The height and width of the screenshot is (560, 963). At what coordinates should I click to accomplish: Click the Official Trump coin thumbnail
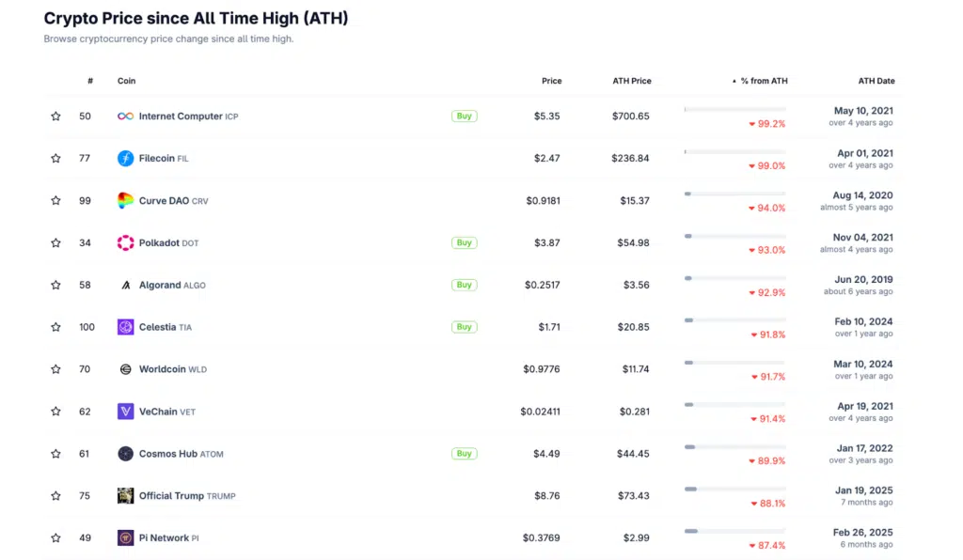click(124, 495)
